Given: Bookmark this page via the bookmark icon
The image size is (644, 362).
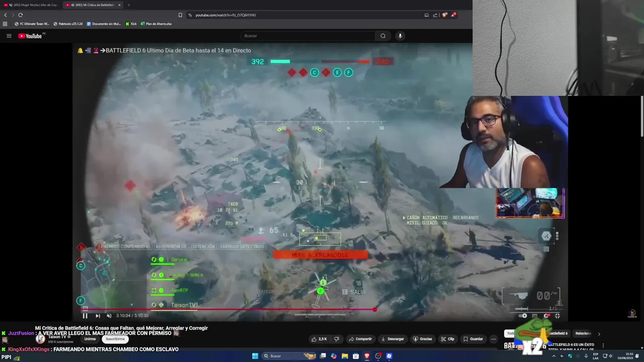Looking at the screenshot, I should pos(181,15).
